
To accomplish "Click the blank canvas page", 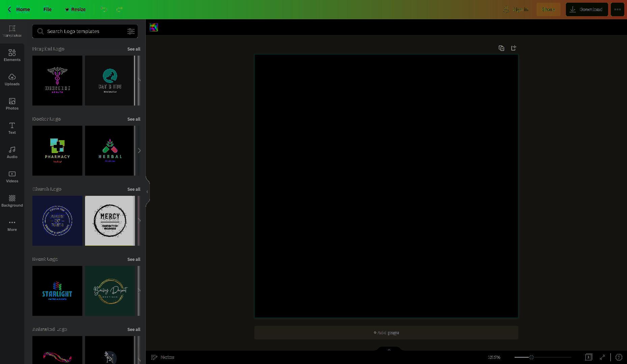I will click(x=386, y=186).
